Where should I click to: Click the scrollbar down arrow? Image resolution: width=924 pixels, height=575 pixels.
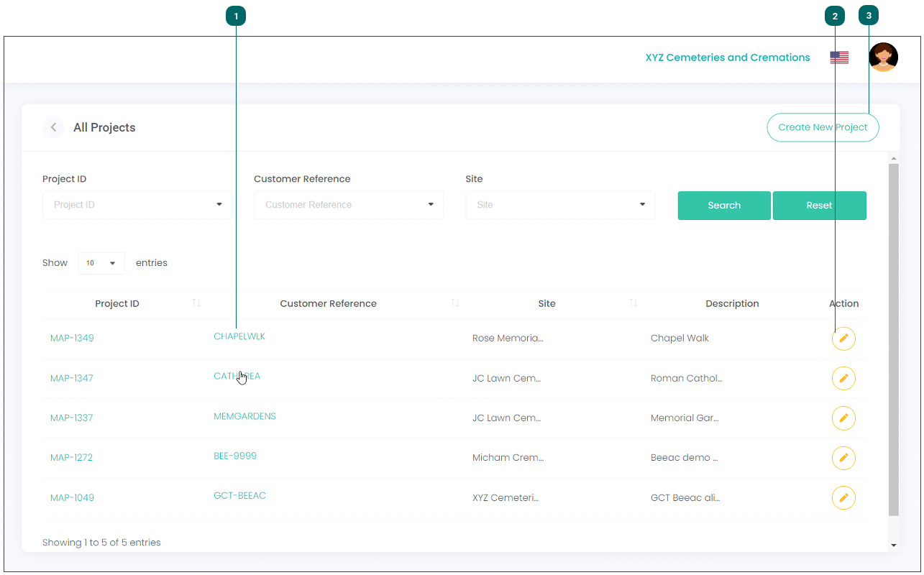click(894, 546)
